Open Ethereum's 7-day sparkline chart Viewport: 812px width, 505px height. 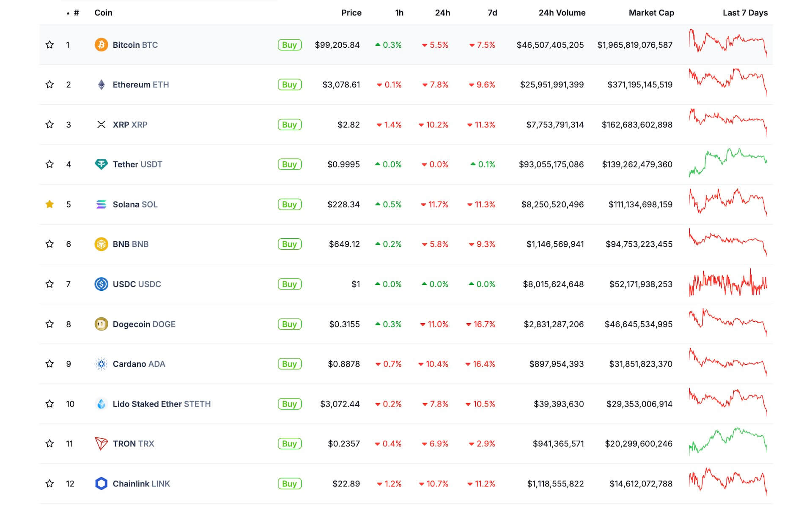tap(728, 83)
